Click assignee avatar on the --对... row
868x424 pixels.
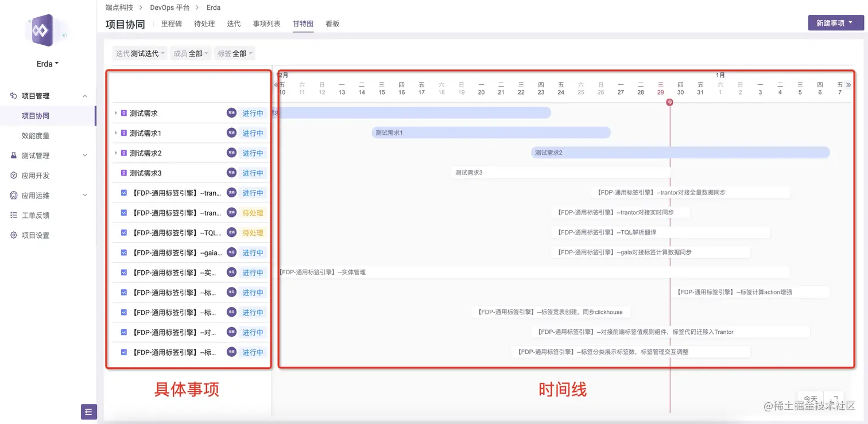click(x=231, y=332)
